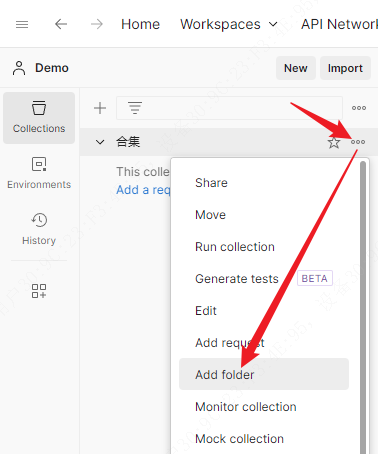Focus the collections search field
378x454 pixels.
(229, 108)
